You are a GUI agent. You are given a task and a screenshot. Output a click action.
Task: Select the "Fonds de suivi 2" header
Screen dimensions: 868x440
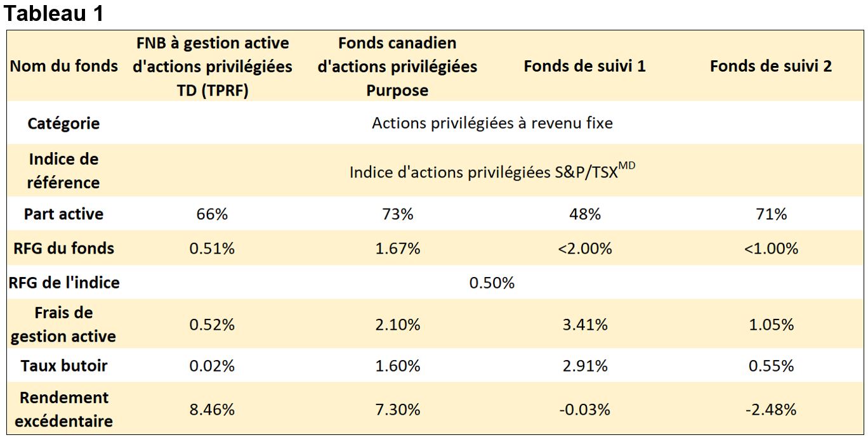771,66
